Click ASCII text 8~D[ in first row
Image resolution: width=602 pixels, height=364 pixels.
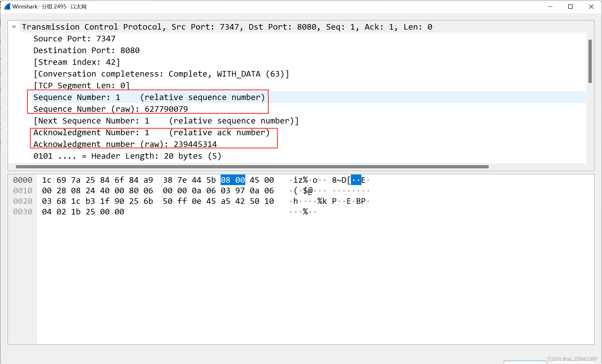point(341,180)
